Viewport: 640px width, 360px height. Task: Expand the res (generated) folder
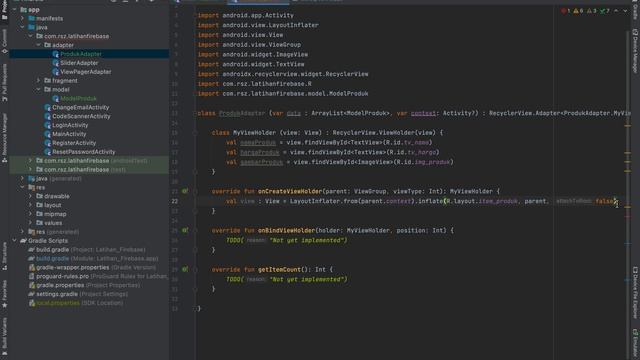23,232
